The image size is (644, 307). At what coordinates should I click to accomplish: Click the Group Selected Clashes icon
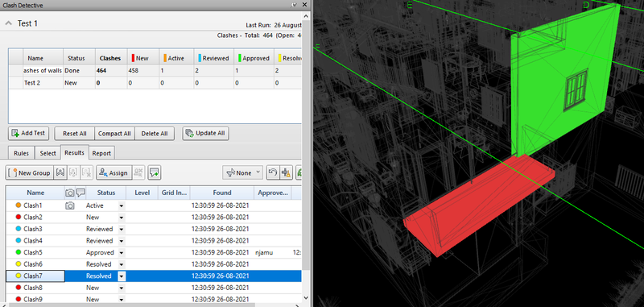60,173
